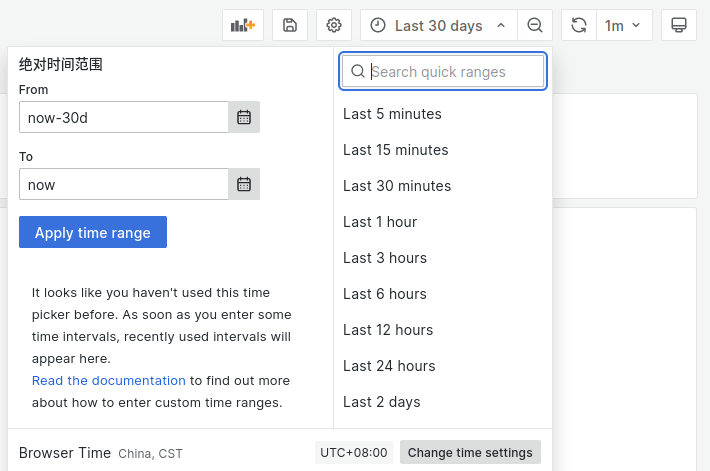Viewport: 710px width, 471px height.
Task: Open dashboard settings gear icon
Action: pos(334,25)
